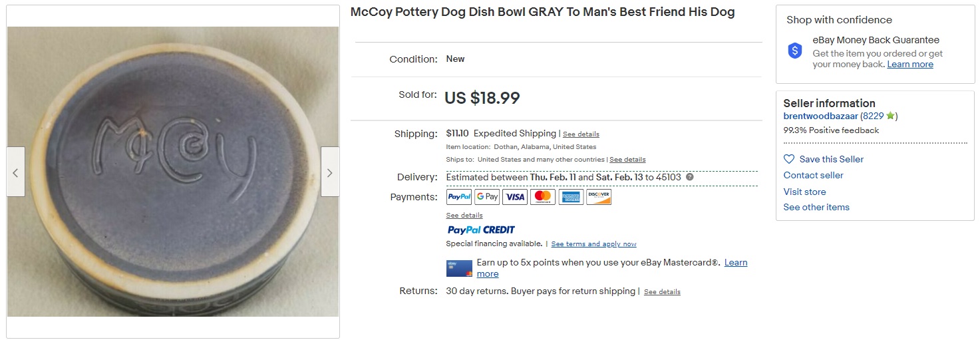This screenshot has width=980, height=340.
Task: Click the McCoy dog bowl product photo
Action: click(173, 172)
